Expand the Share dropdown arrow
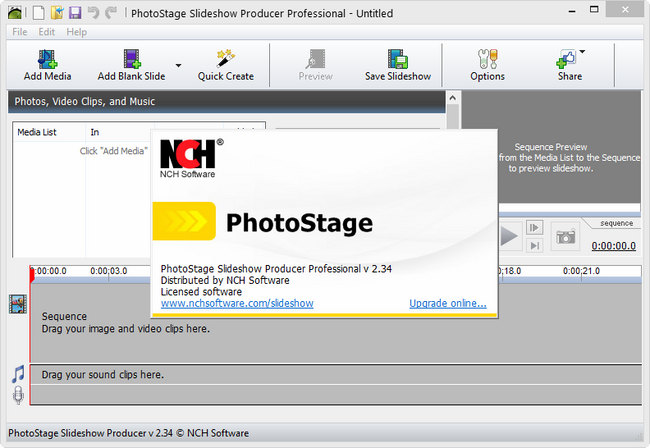The height and width of the screenshot is (448, 650). (582, 52)
